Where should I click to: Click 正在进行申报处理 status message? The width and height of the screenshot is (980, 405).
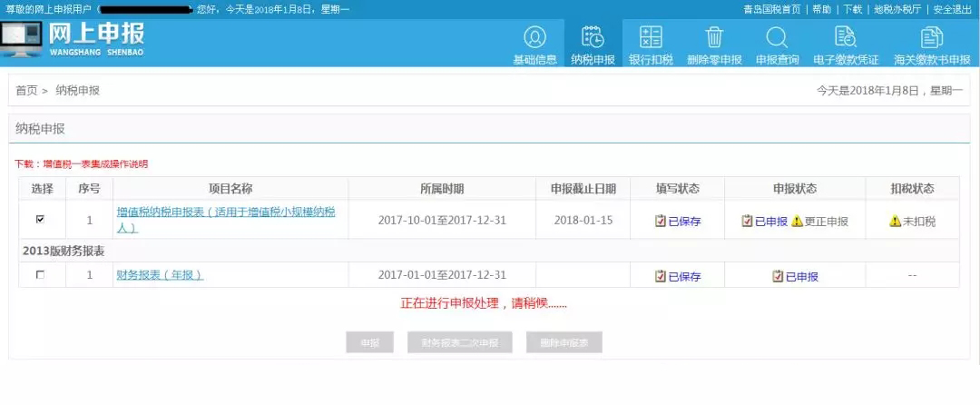[x=484, y=303]
